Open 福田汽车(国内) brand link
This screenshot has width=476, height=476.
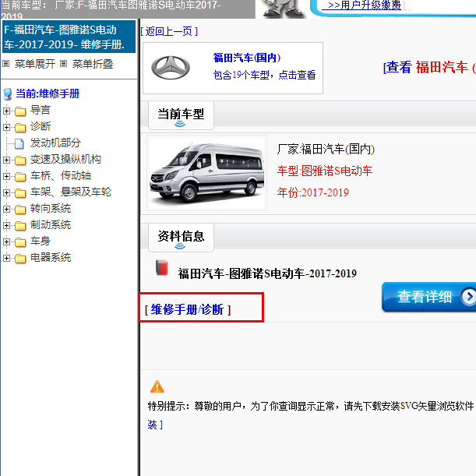point(247,58)
